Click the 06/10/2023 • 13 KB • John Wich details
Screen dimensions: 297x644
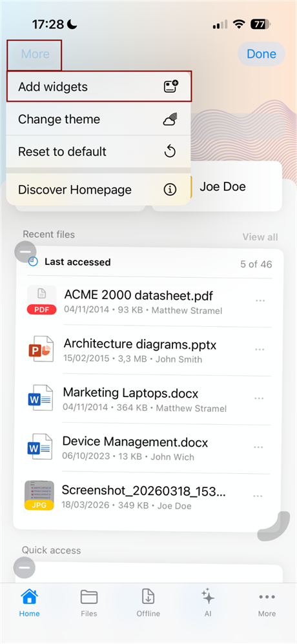click(x=128, y=456)
